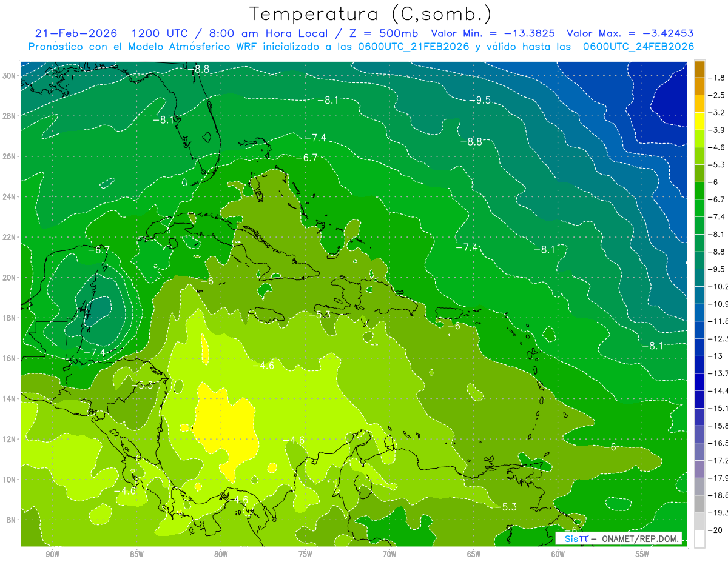Click the legend value '-15.1'
Viewport: 728px width, 562px height.
[718, 408]
